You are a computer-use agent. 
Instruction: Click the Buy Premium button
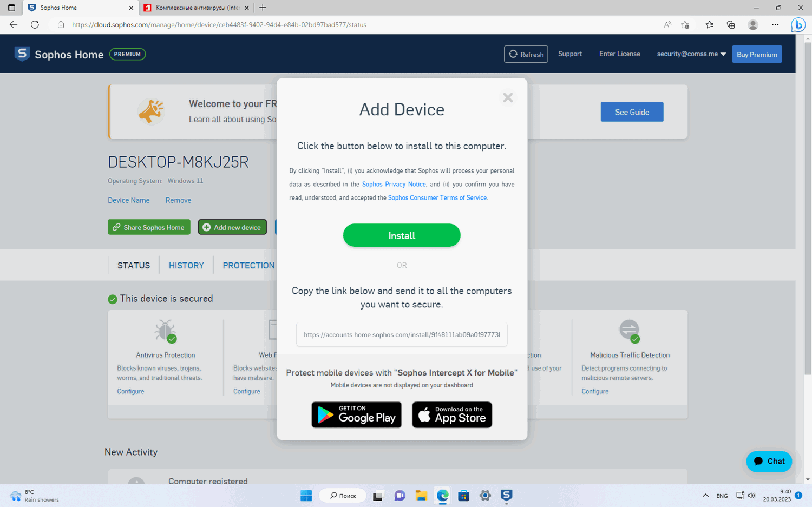click(757, 54)
